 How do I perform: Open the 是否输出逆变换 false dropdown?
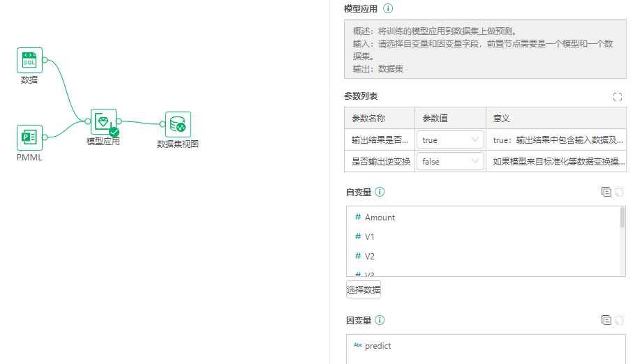[450, 161]
